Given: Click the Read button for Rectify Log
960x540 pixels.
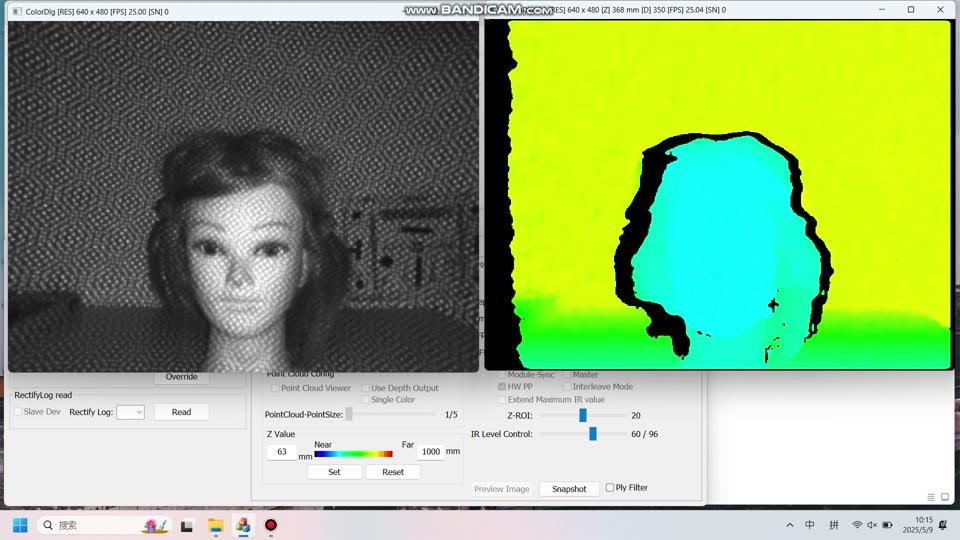Looking at the screenshot, I should pyautogui.click(x=181, y=412).
